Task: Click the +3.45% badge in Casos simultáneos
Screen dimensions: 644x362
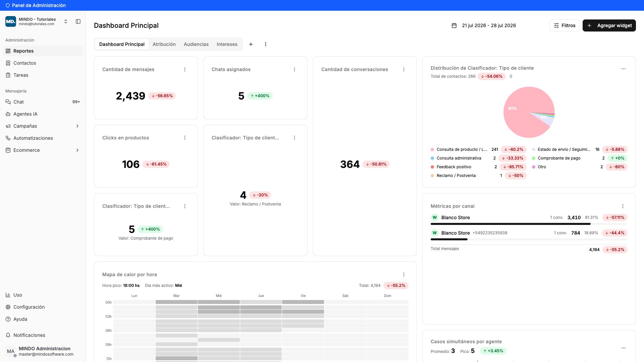Action: point(493,351)
